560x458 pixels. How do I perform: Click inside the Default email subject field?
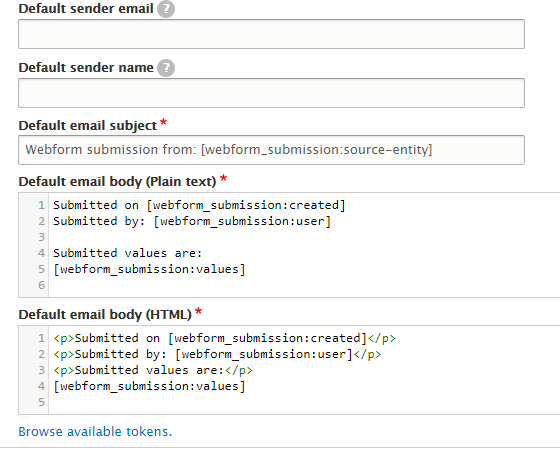(271, 150)
